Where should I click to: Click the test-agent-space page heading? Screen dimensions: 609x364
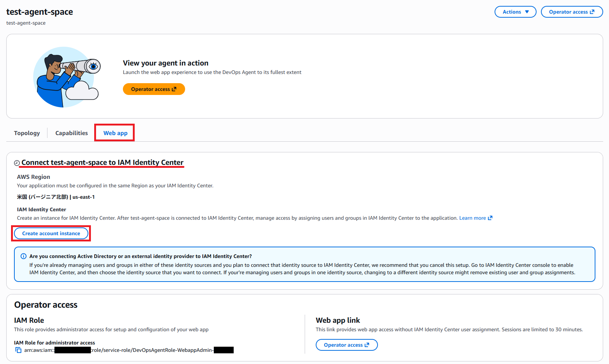click(39, 11)
